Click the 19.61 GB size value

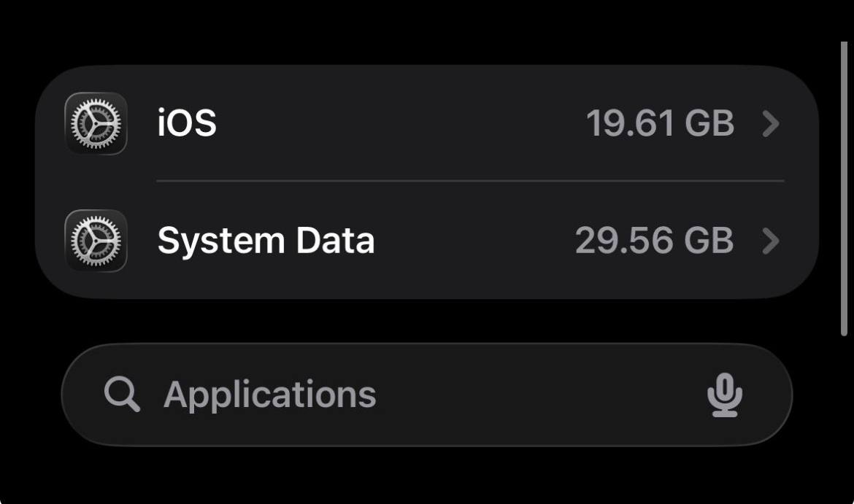pos(660,124)
